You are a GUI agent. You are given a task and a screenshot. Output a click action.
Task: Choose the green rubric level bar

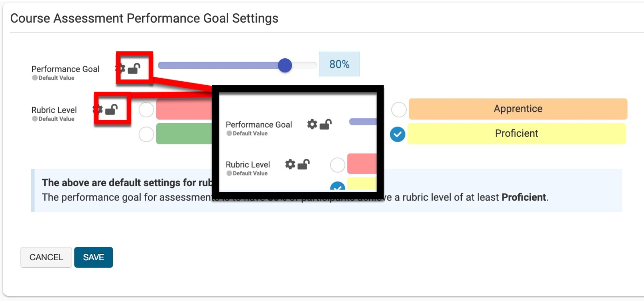184,134
